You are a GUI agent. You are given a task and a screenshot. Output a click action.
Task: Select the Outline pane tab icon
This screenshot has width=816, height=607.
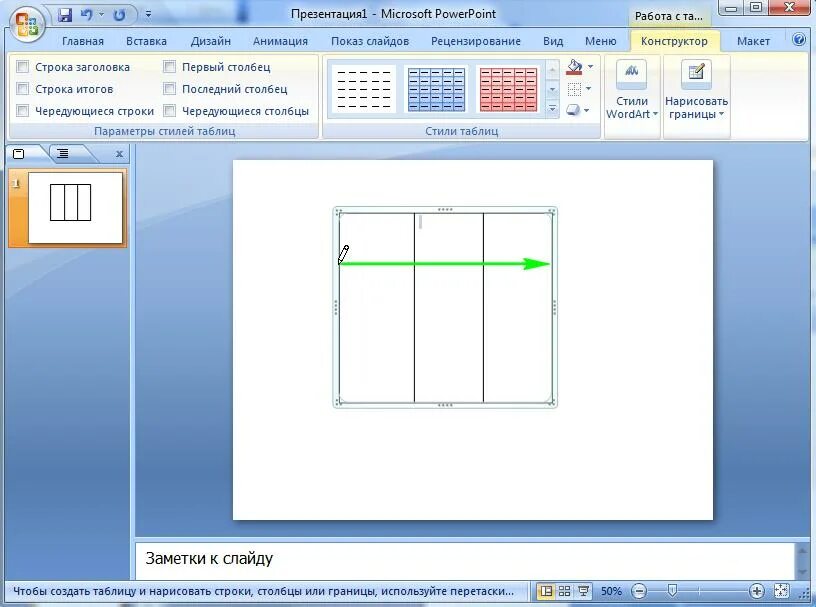(x=63, y=154)
